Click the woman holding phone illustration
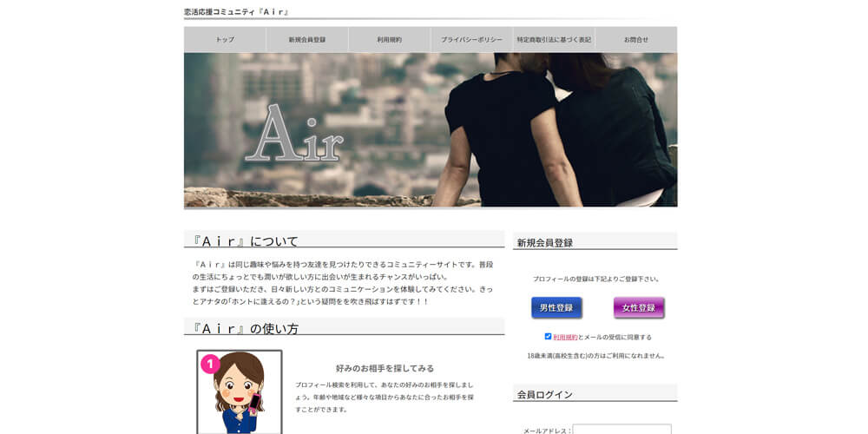Viewport: 868px width, 434px height. (240, 395)
